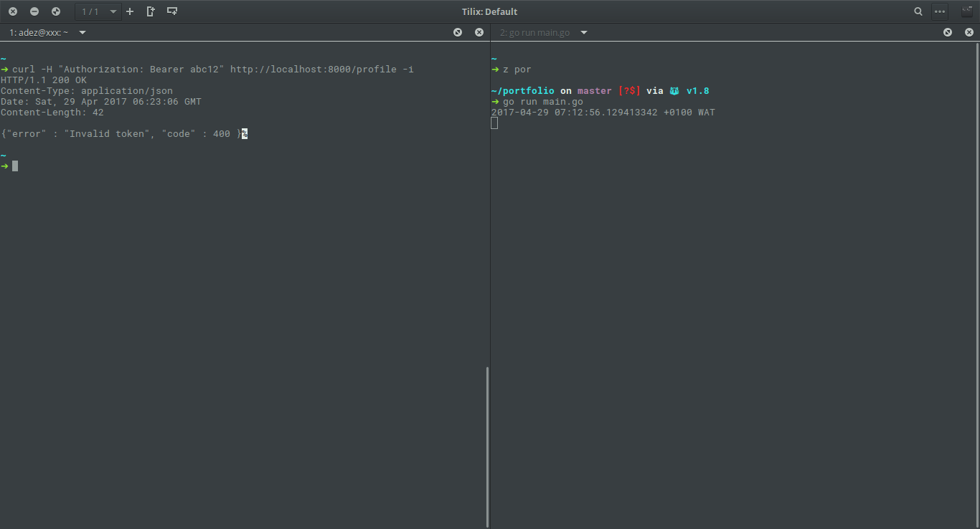Expand the arrow beside the adez@xxx terminal title
This screenshot has width=980, height=529.
[83, 32]
